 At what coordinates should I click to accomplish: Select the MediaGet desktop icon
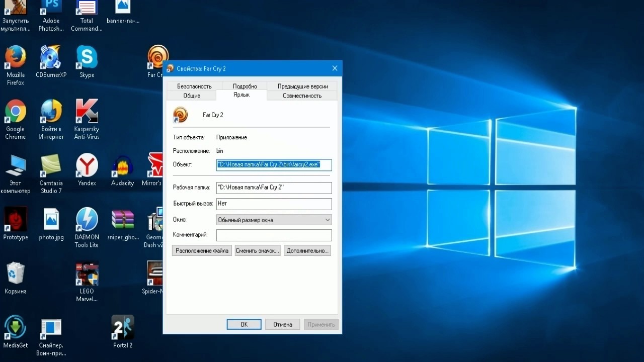click(x=16, y=332)
